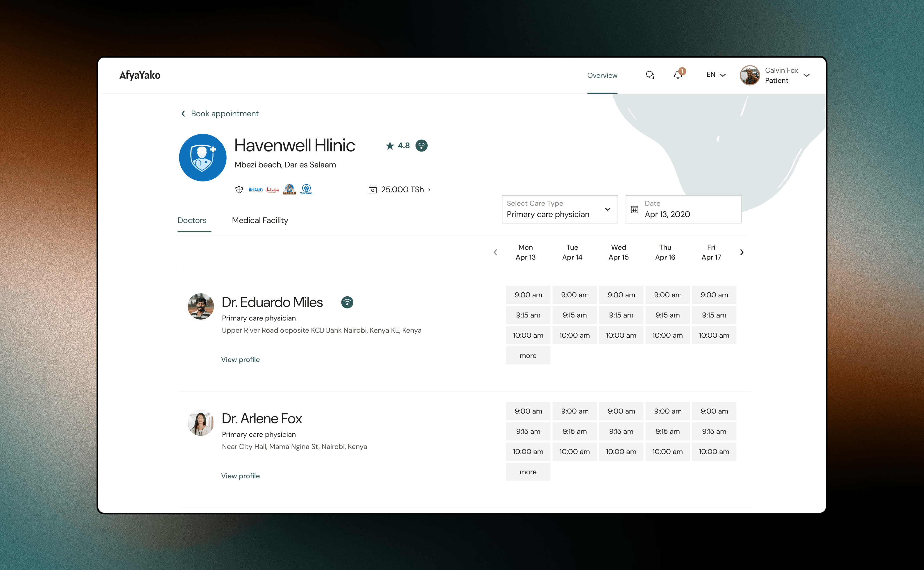
Task: Click the Britam insurance logo
Action: [x=255, y=190]
